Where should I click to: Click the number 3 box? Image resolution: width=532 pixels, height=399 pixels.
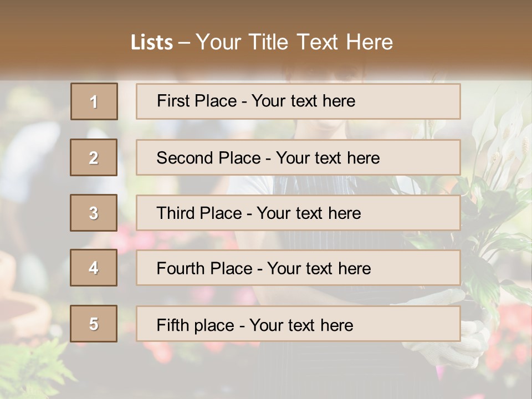coord(94,213)
